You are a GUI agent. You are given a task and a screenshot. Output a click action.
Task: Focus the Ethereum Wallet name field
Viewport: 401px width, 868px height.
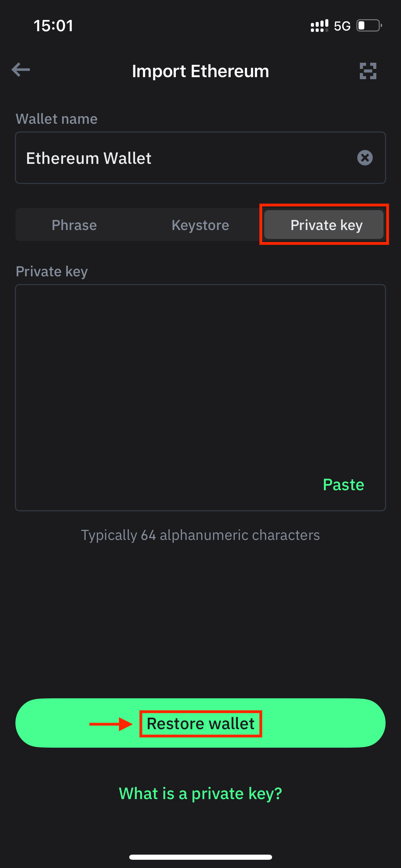click(185, 158)
